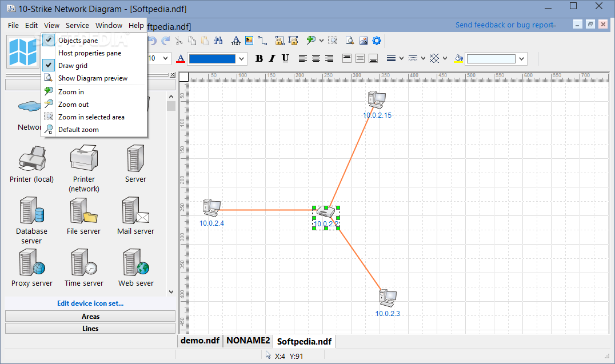
Task: Click the fill color paint bucket icon
Action: point(458,59)
